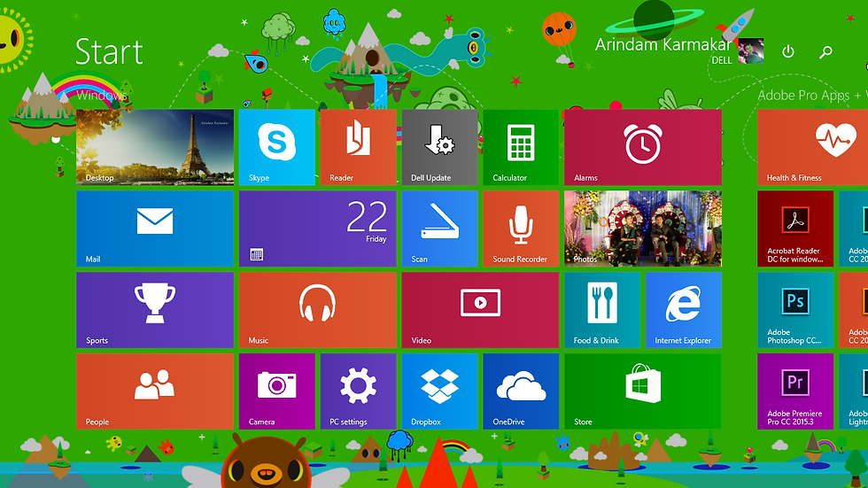Launch Acrobat Reader DC tile
This screenshot has width=868, height=488.
point(795,229)
